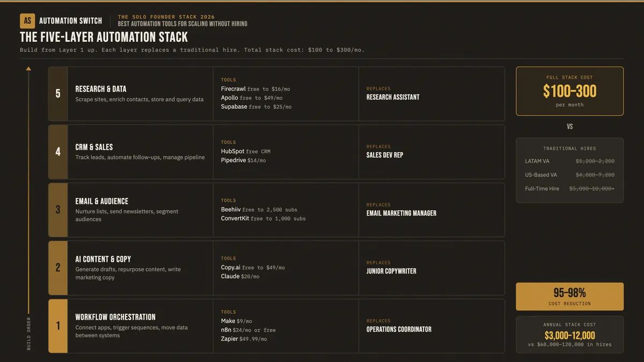Select the Beehiiv tool entry
644x362 pixels.
(x=259, y=209)
